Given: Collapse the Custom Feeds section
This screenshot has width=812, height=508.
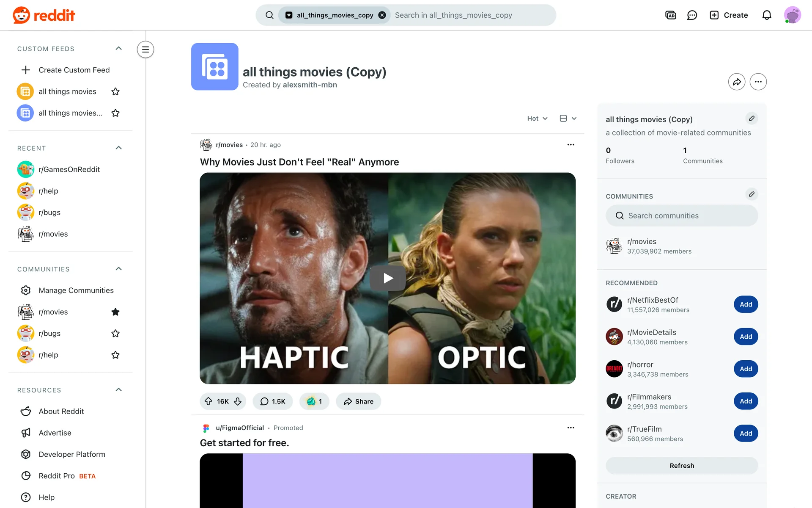Looking at the screenshot, I should tap(119, 48).
